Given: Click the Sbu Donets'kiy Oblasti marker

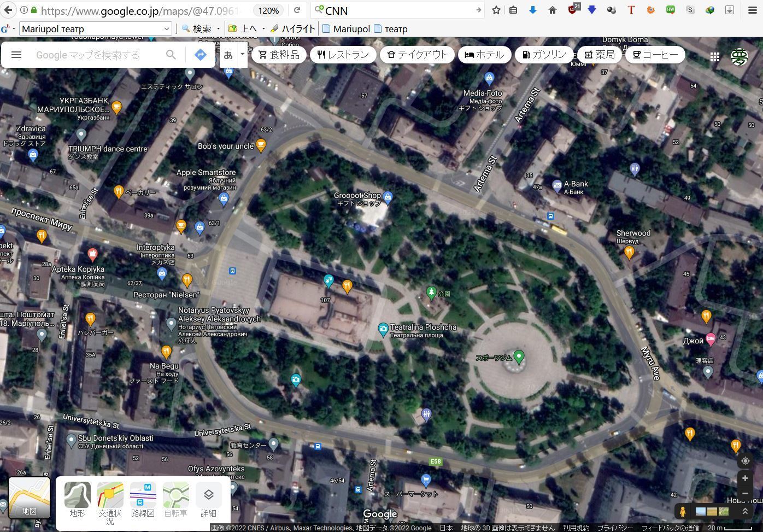Looking at the screenshot, I should [71, 440].
